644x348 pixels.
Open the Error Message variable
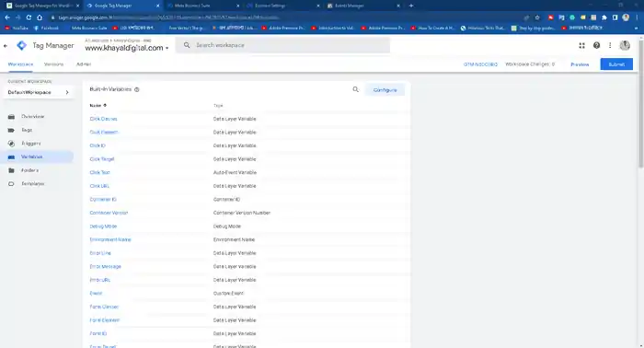tap(105, 267)
